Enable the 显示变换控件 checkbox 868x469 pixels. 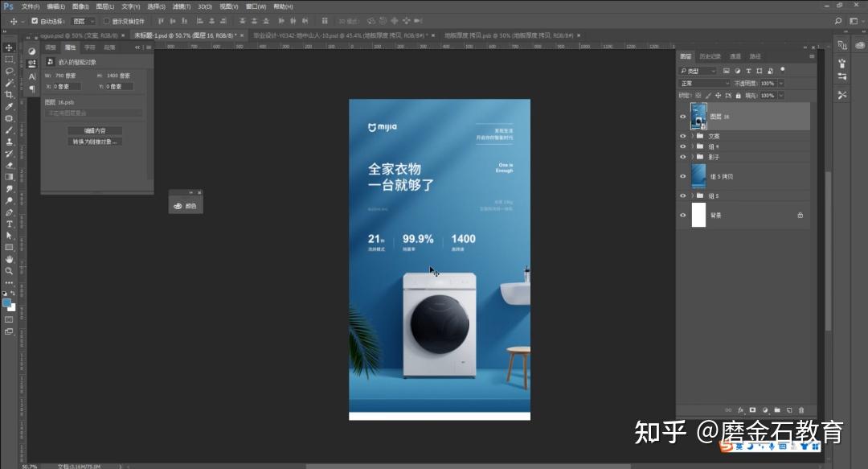point(107,21)
